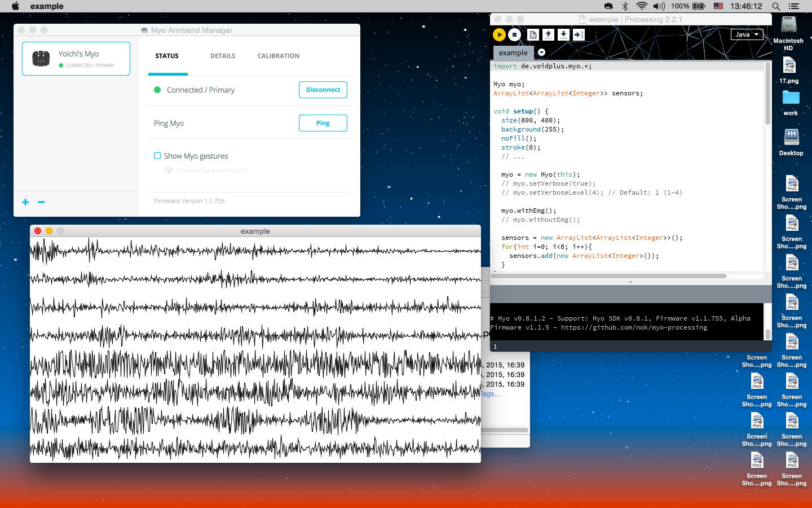
Task: Switch to the Details tab
Action: (x=223, y=56)
